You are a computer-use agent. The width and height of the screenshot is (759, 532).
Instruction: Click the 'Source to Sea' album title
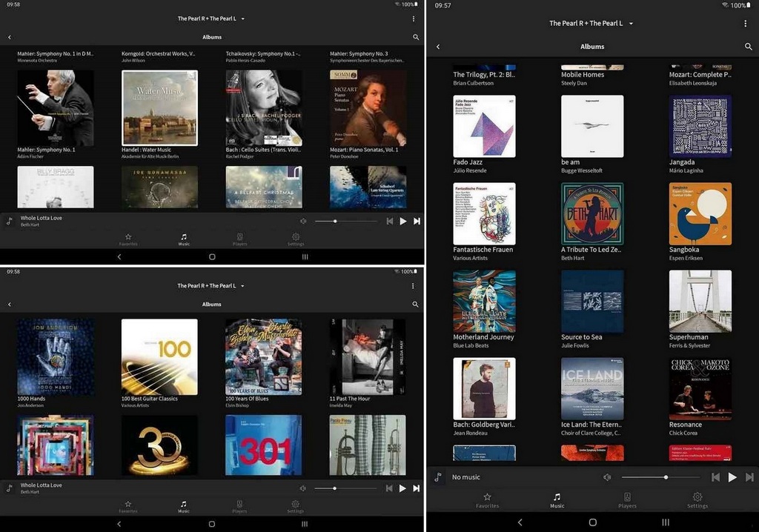[582, 337]
